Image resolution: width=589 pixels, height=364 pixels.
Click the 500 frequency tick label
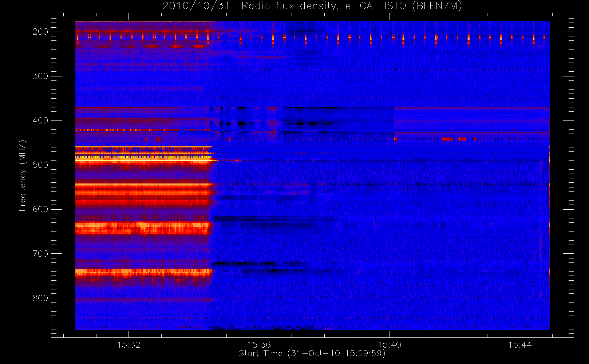pyautogui.click(x=40, y=165)
